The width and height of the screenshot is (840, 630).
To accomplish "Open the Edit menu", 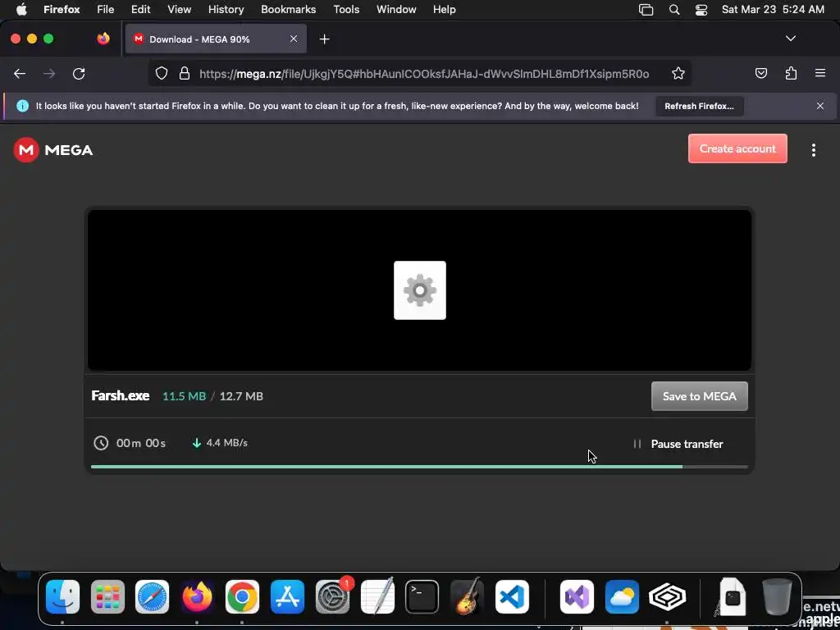I will tap(141, 9).
